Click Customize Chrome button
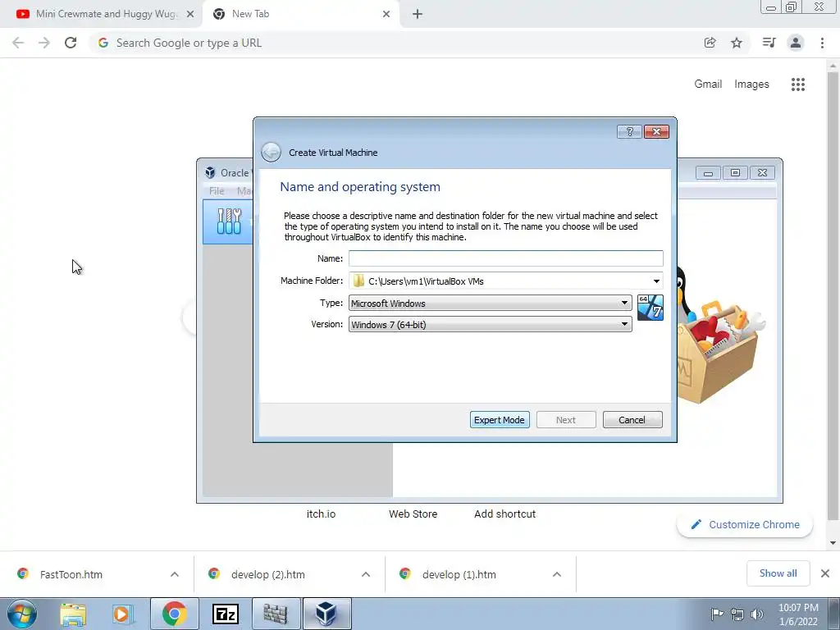Screen dimensions: 840x630 (x=745, y=524)
